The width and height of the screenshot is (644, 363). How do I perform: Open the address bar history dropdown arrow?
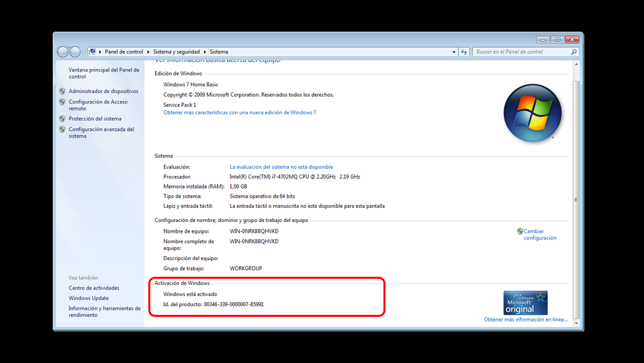coord(454,51)
